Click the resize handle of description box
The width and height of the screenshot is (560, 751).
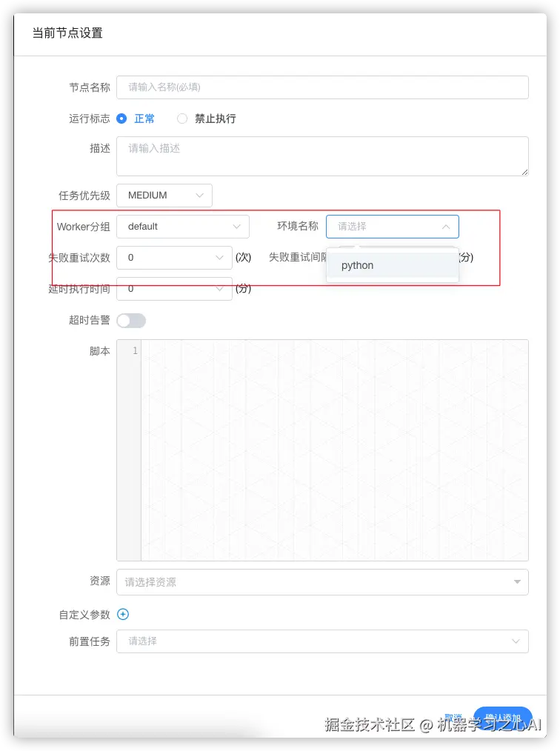click(x=524, y=172)
